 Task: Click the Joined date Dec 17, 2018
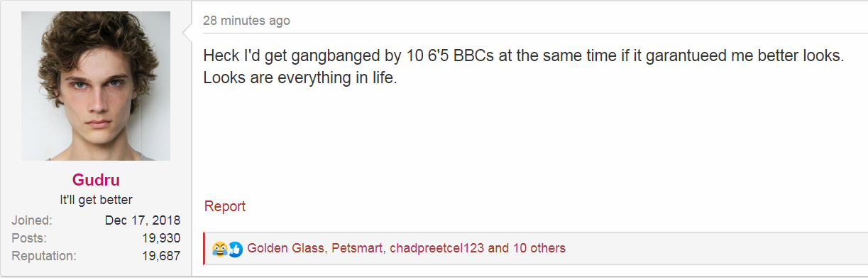click(x=143, y=220)
